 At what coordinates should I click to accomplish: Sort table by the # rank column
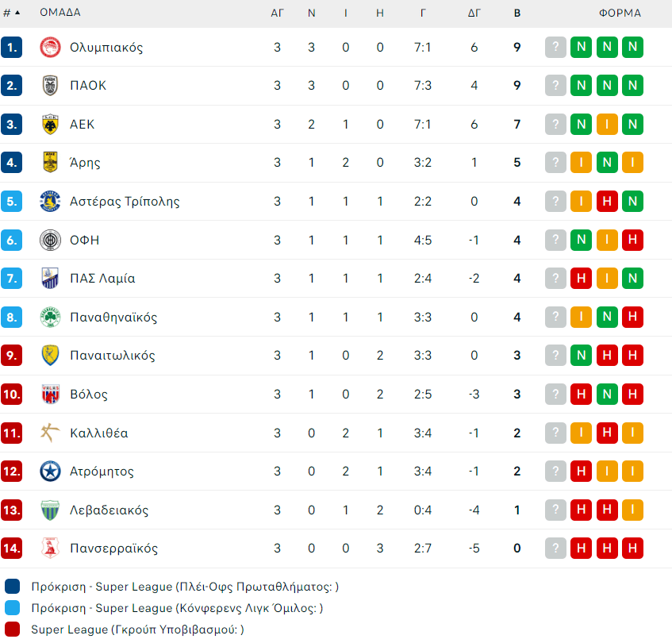[11, 13]
